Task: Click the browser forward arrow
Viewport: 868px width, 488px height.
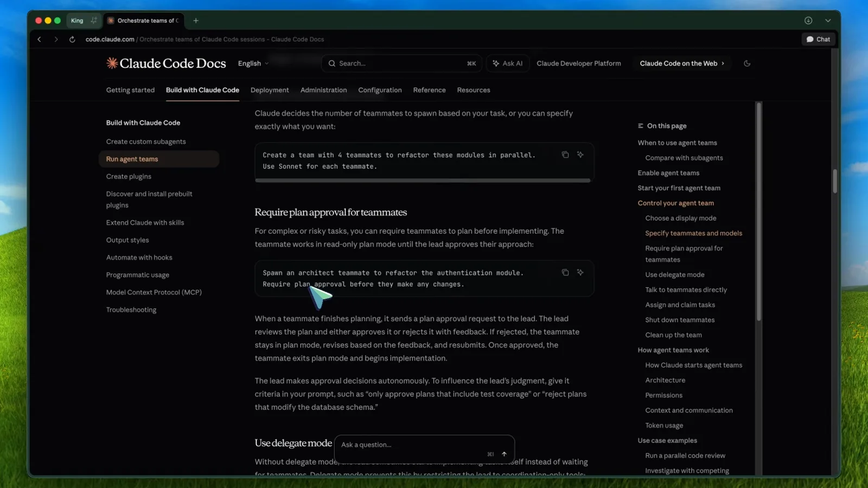Action: click(x=56, y=39)
